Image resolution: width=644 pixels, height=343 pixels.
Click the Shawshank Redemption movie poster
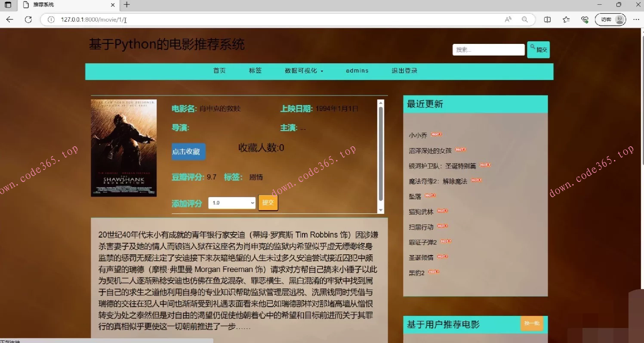pyautogui.click(x=123, y=147)
